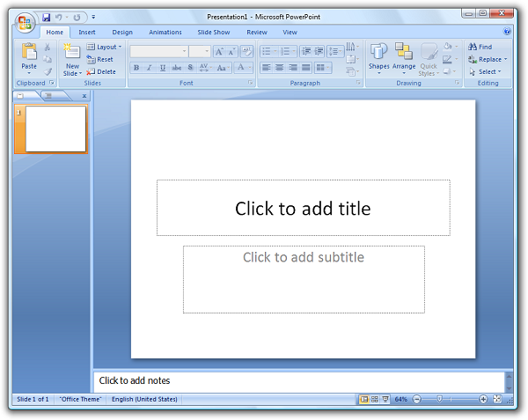The width and height of the screenshot is (528, 420).
Task: Open the Animations tab
Action: (x=165, y=32)
